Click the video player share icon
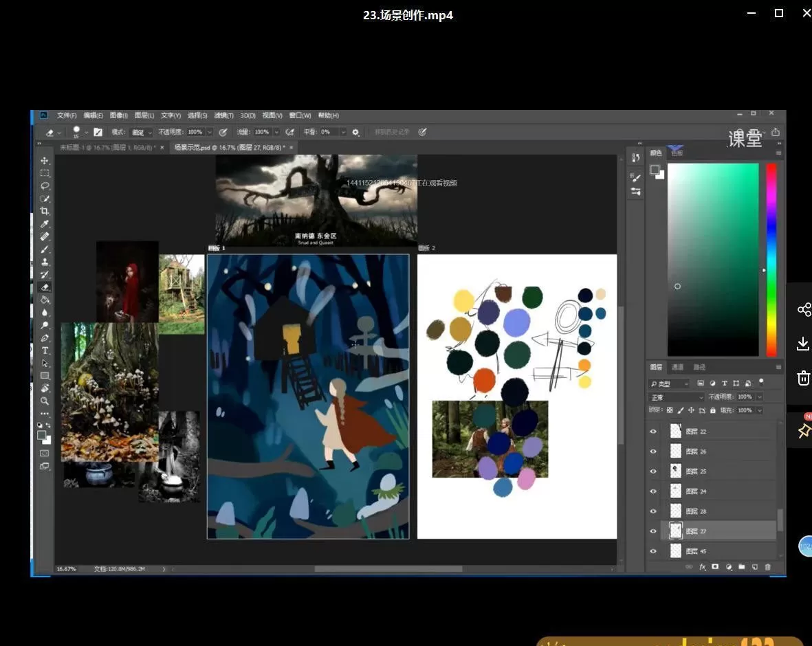The height and width of the screenshot is (646, 812). (x=803, y=310)
